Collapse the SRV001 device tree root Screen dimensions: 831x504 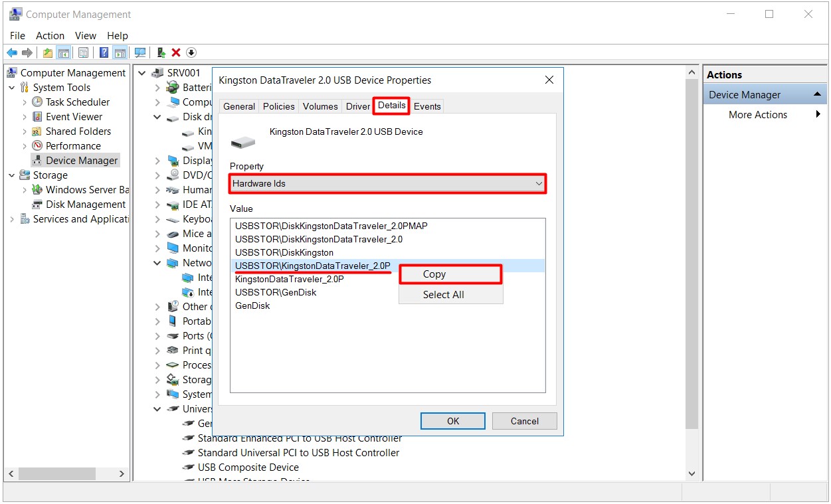coord(142,73)
